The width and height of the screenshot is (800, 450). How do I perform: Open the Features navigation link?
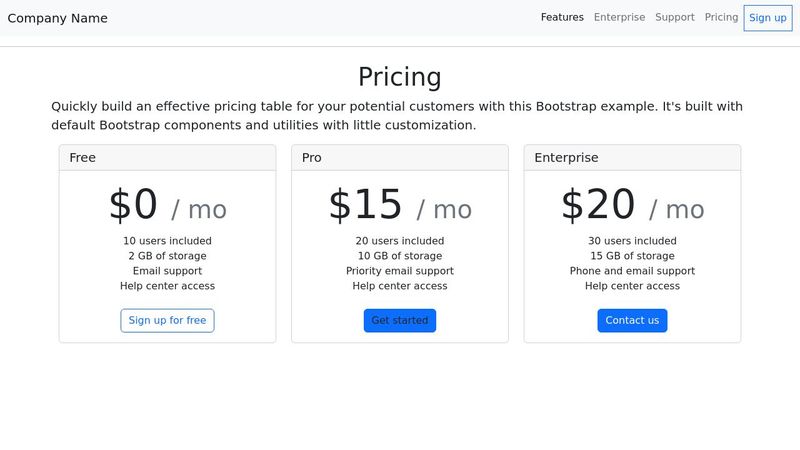562,17
